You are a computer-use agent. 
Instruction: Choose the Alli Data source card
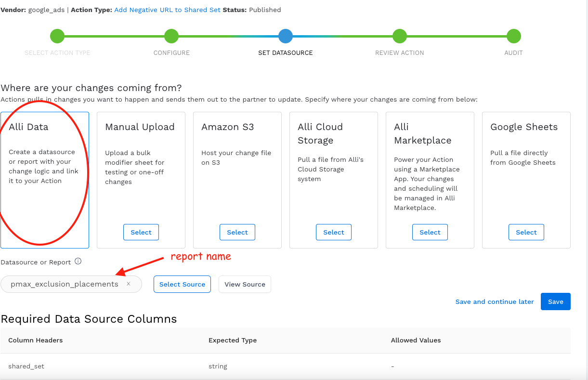45,180
